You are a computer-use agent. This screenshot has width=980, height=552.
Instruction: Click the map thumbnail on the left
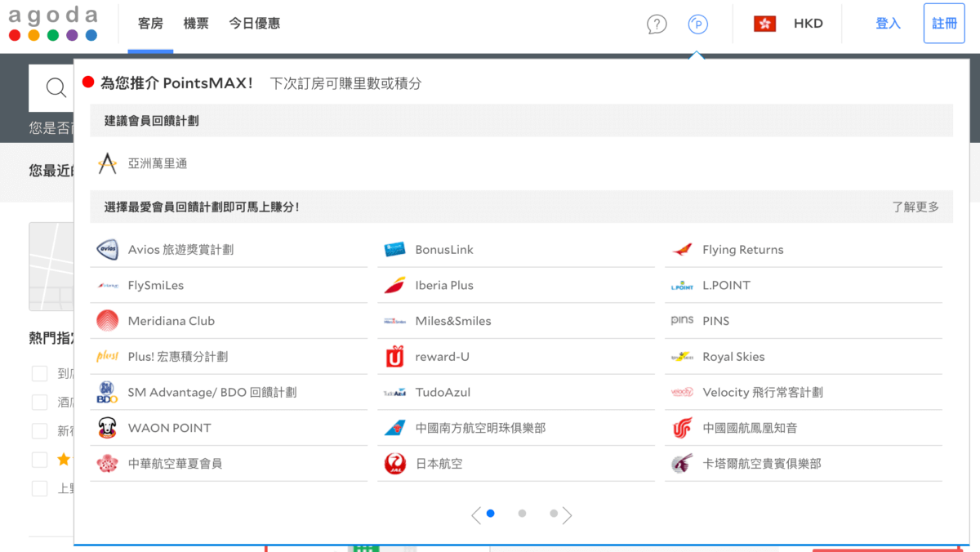51,266
